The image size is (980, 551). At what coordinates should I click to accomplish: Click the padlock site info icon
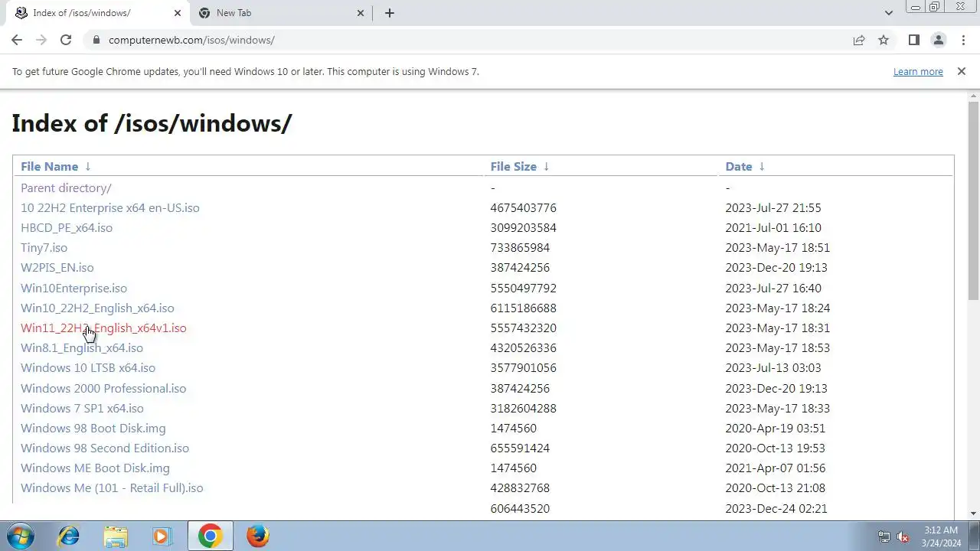click(96, 40)
